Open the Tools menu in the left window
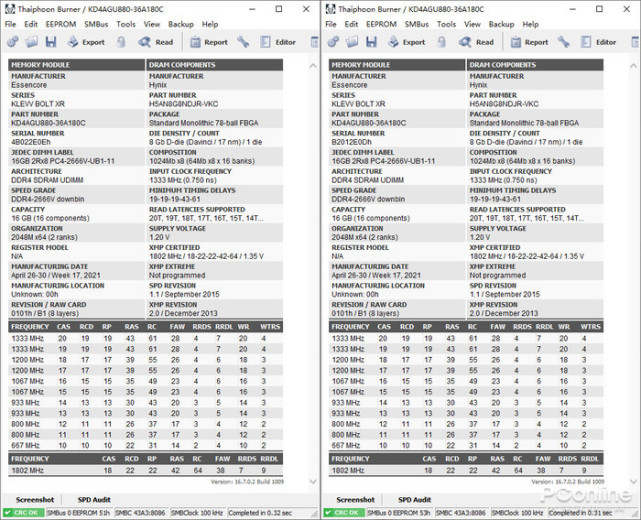Screen dimensions: 641x520 126,25
